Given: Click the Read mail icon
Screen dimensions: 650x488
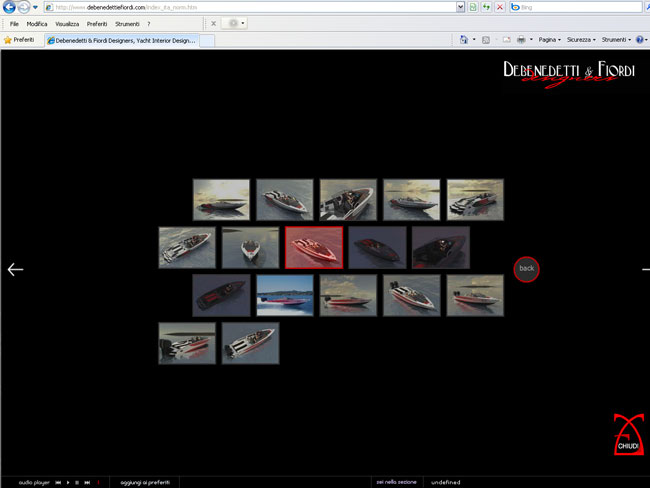Looking at the screenshot, I should (x=507, y=40).
